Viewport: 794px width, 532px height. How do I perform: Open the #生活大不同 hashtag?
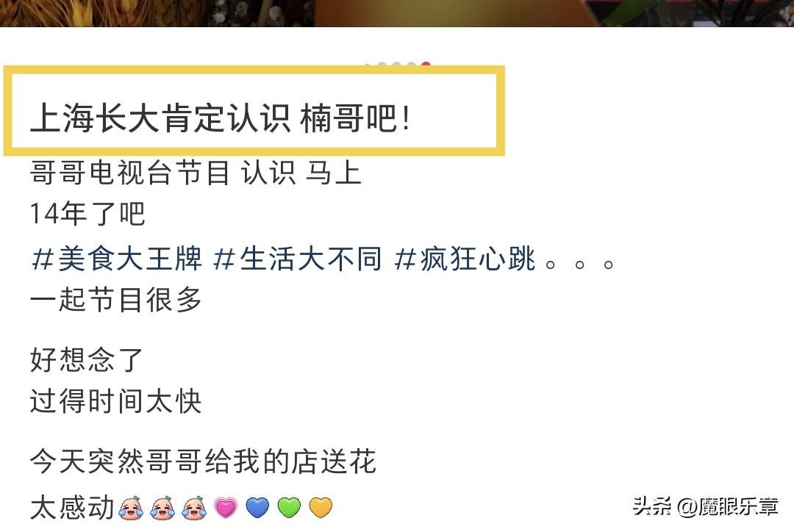[297, 259]
